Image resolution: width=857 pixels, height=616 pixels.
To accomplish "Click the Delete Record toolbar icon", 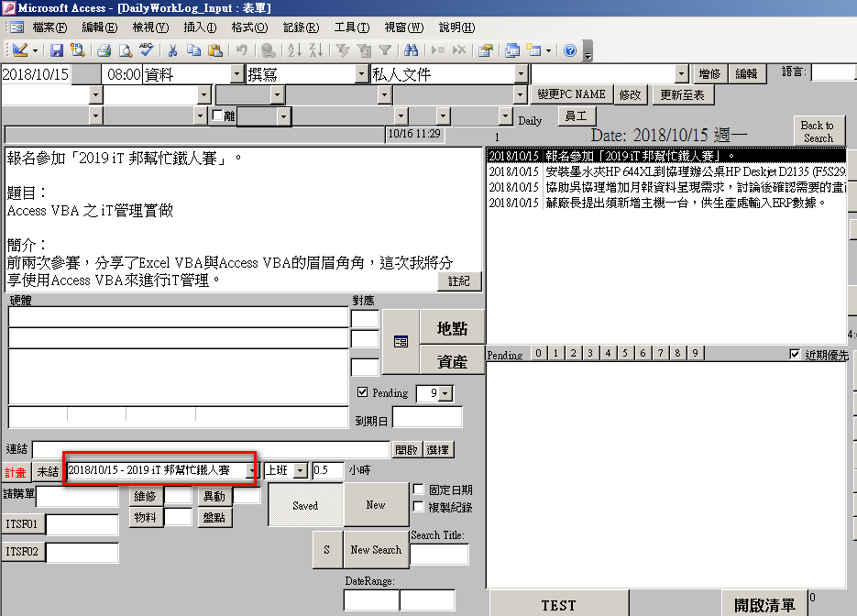I will click(x=459, y=50).
